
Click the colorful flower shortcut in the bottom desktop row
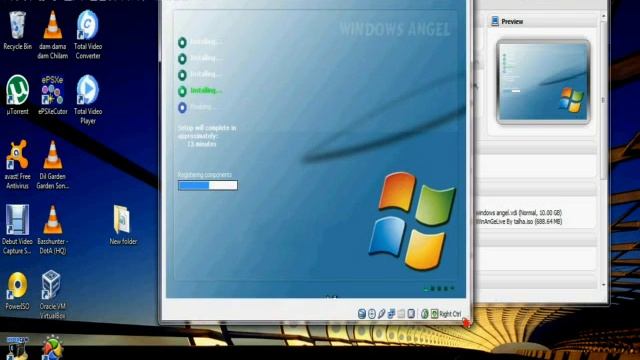point(53,348)
